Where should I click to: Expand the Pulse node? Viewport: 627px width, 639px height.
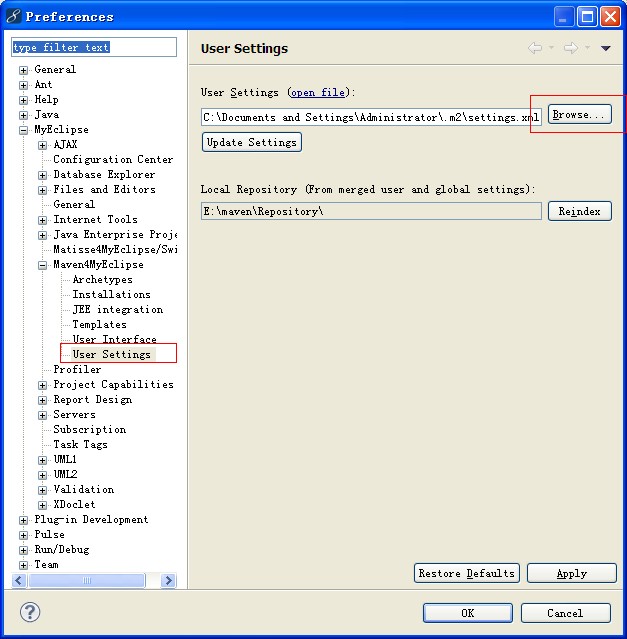(x=24, y=535)
